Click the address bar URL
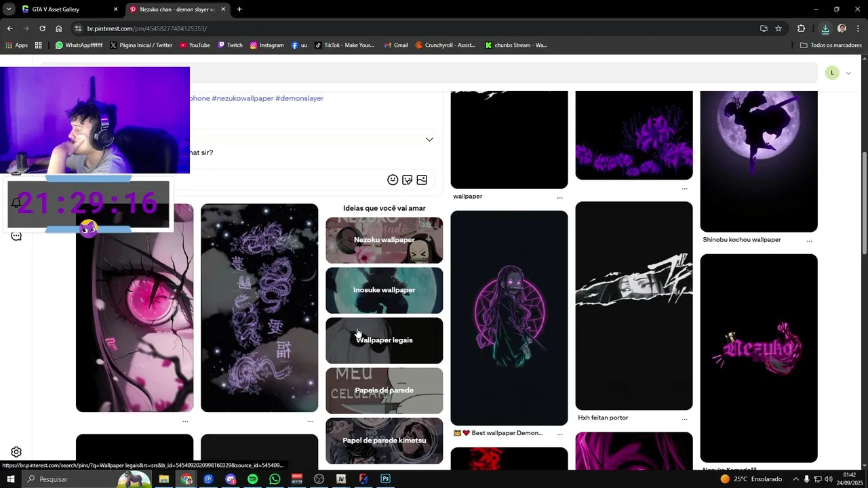This screenshot has height=488, width=868. (x=147, y=28)
